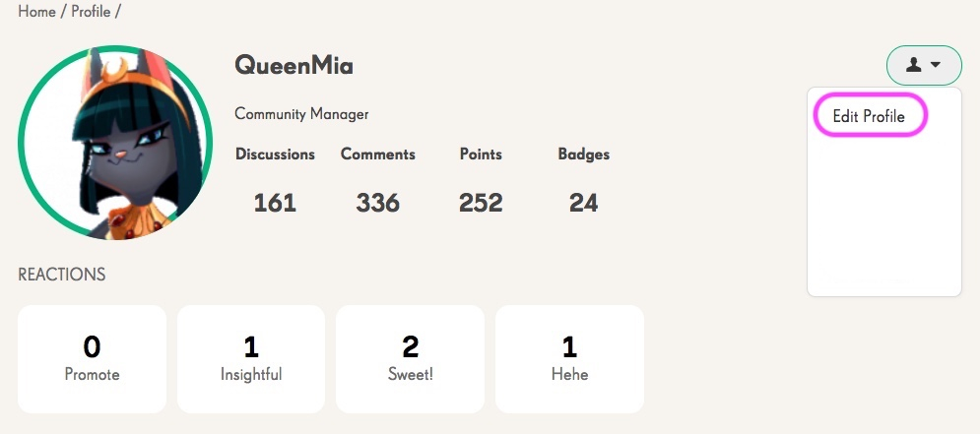The width and height of the screenshot is (980, 434).
Task: Click the Community Manager role text
Action: (x=301, y=114)
